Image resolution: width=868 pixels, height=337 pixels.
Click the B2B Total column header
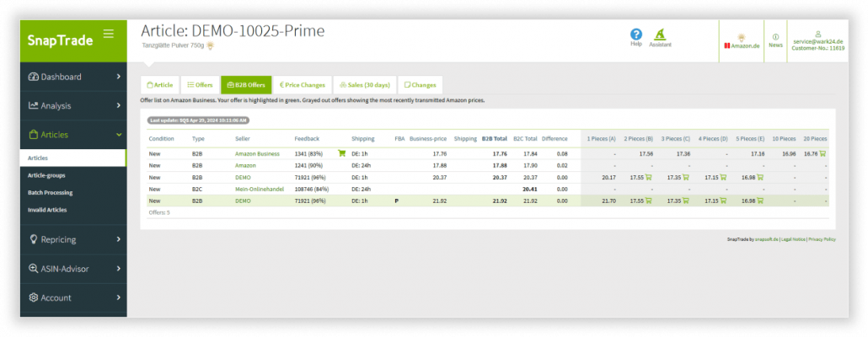[495, 139]
